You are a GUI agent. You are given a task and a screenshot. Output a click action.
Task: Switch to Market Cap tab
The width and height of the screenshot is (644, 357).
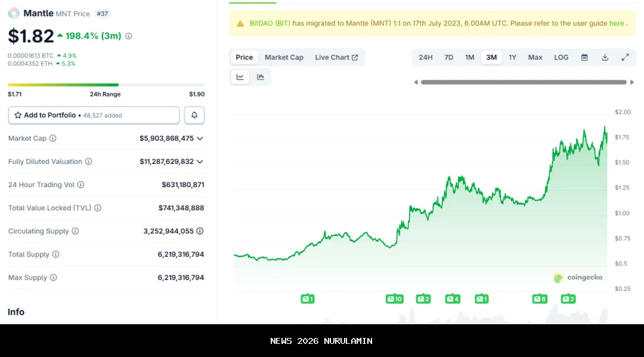tap(284, 57)
